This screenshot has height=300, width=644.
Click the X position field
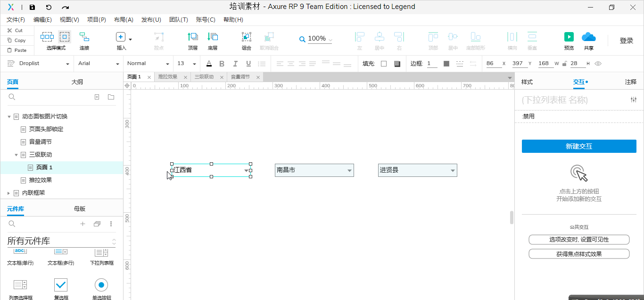tap(494, 64)
